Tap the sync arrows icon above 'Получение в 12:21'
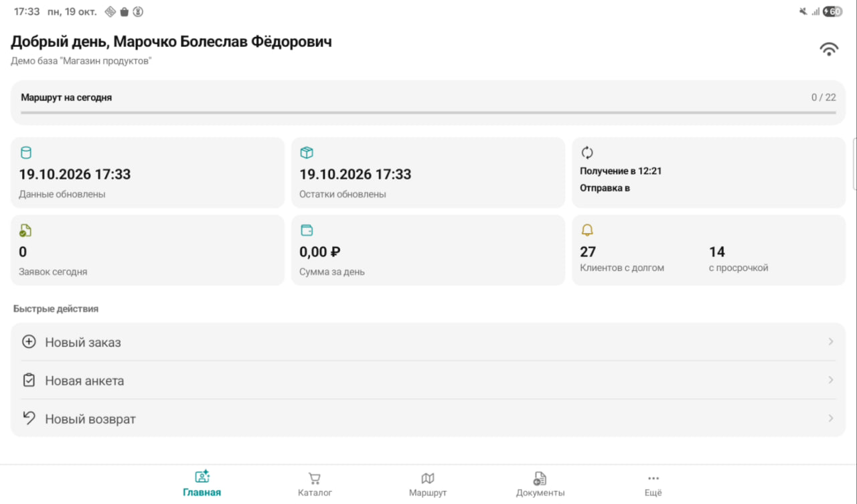Image resolution: width=857 pixels, height=504 pixels. click(x=587, y=153)
